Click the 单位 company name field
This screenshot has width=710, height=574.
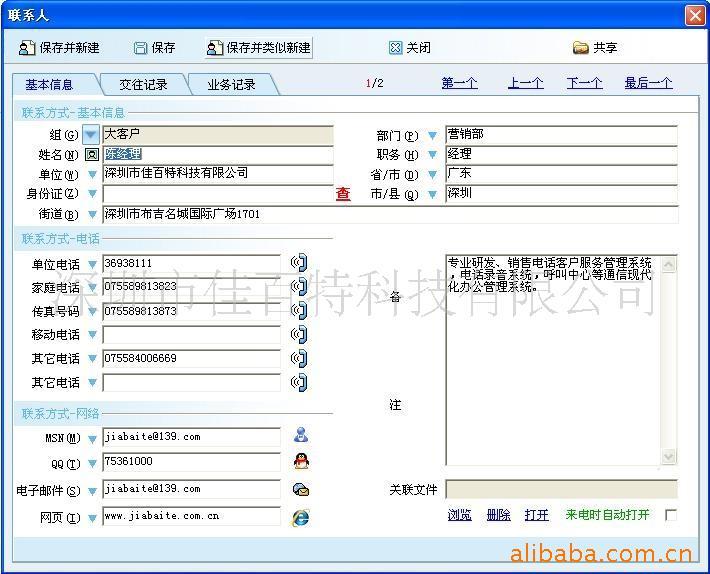(x=218, y=174)
